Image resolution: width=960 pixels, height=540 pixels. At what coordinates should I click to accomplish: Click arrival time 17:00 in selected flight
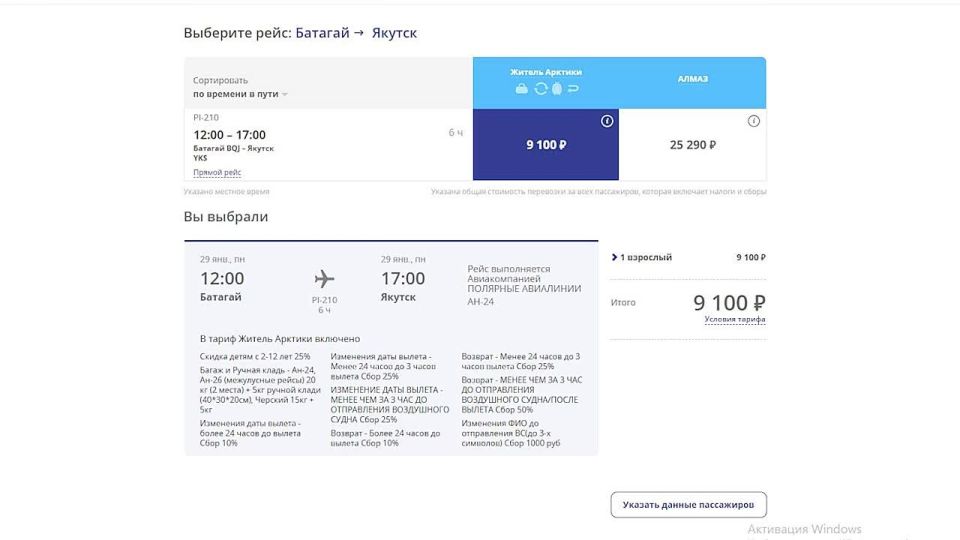(x=403, y=279)
